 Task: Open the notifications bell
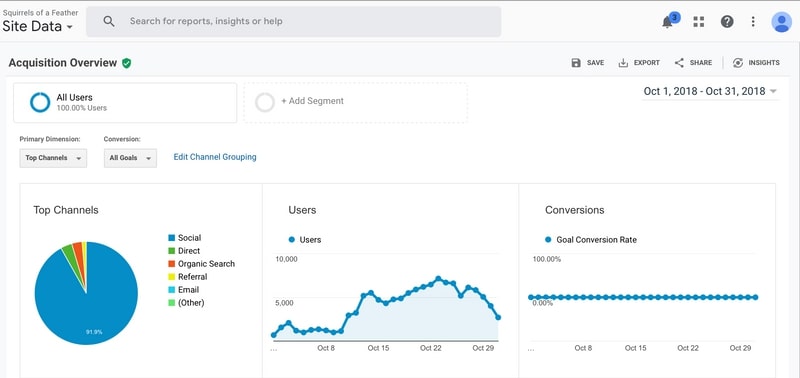pos(667,22)
